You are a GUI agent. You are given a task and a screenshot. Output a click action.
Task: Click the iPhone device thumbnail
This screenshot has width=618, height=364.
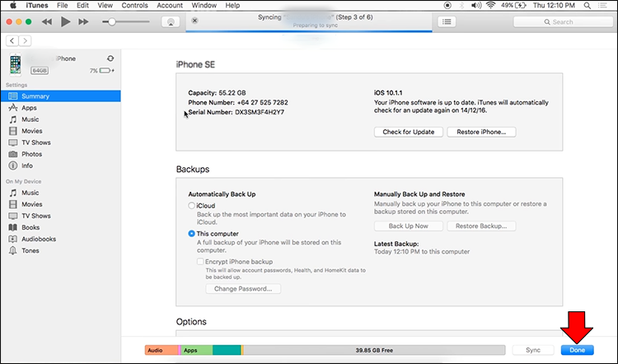(16, 64)
